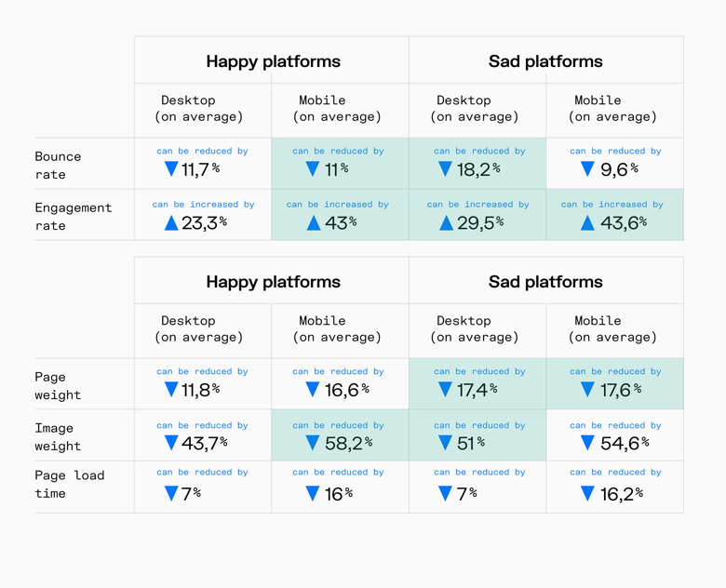Screen dimensions: 726x588
Task: Click the up arrow beside 29,5%
Action: 447,222
